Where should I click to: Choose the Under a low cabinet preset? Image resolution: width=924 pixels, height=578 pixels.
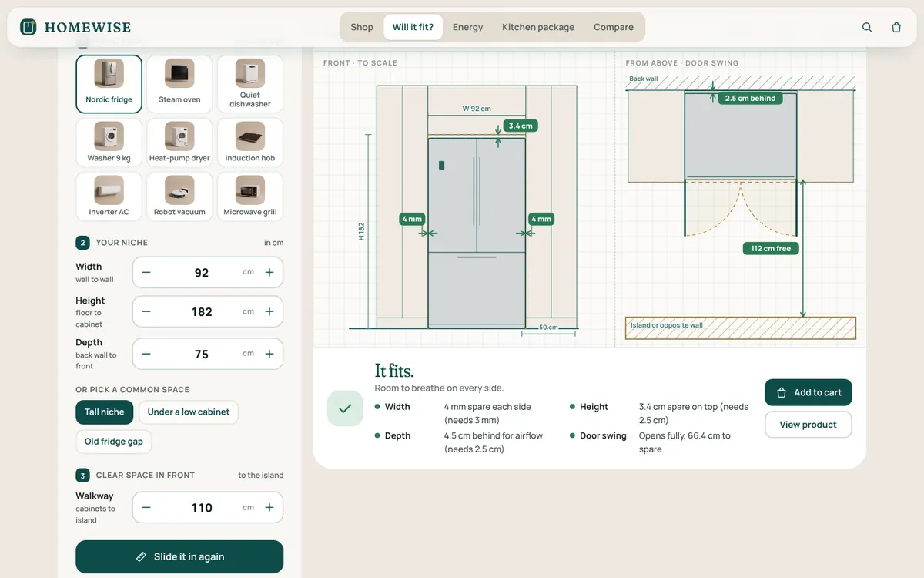[x=189, y=412]
